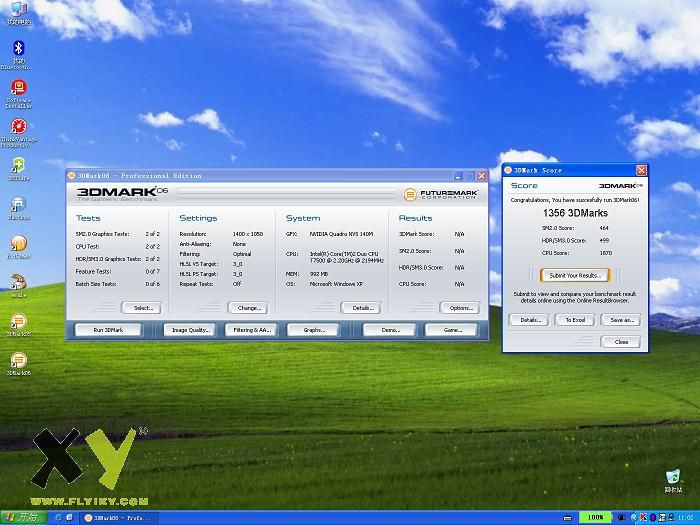
Task: Select the bird-shaped desktop shortcut above 3DMark05
Action: click(x=18, y=286)
